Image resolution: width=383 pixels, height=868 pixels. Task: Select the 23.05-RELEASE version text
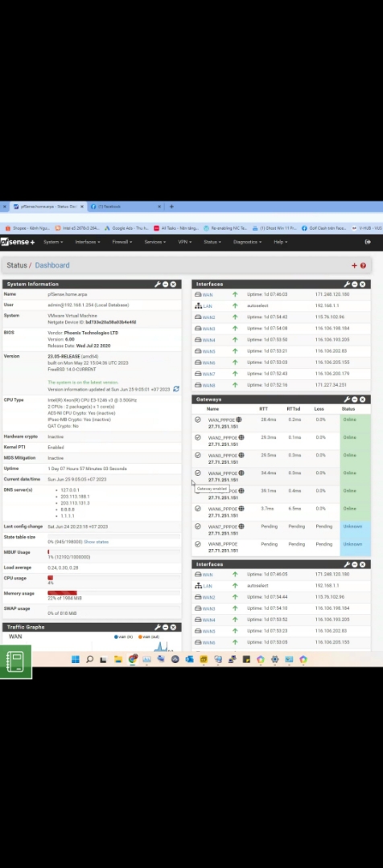click(64, 357)
